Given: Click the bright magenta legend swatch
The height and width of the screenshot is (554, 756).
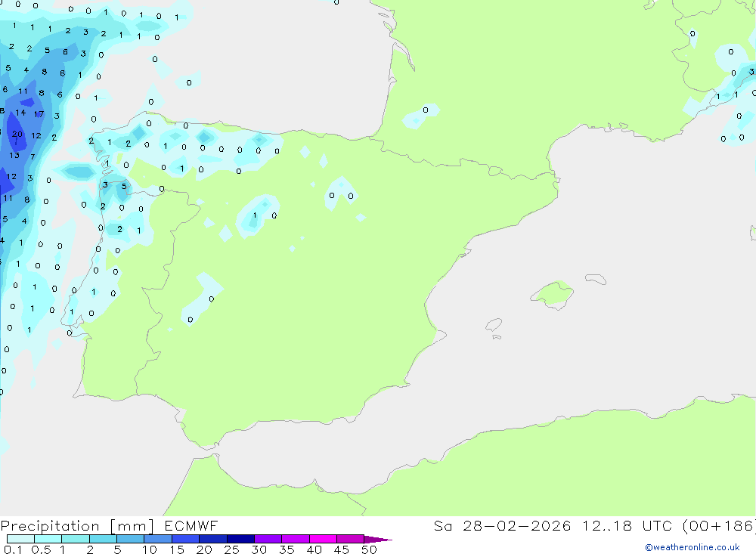Looking at the screenshot, I should pos(323,539).
